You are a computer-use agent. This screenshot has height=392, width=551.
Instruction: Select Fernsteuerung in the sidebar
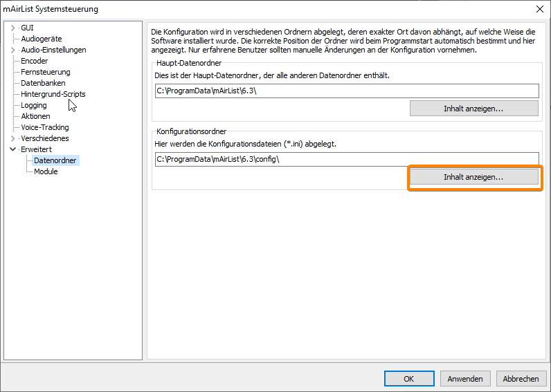point(45,72)
